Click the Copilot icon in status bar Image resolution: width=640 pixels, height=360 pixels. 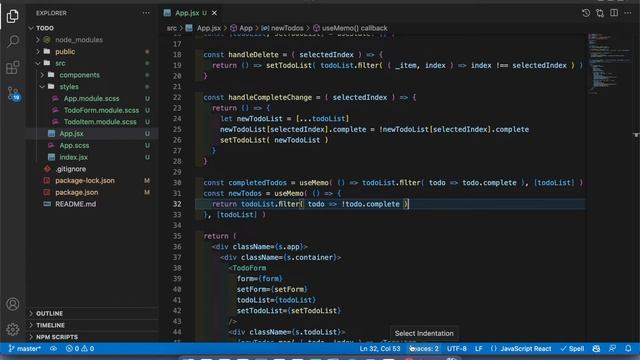(596, 349)
